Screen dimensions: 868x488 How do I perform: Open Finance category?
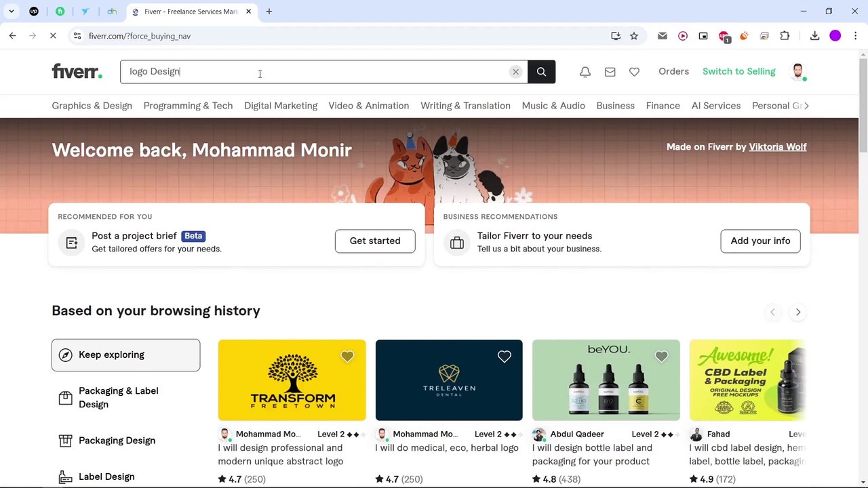pyautogui.click(x=663, y=106)
